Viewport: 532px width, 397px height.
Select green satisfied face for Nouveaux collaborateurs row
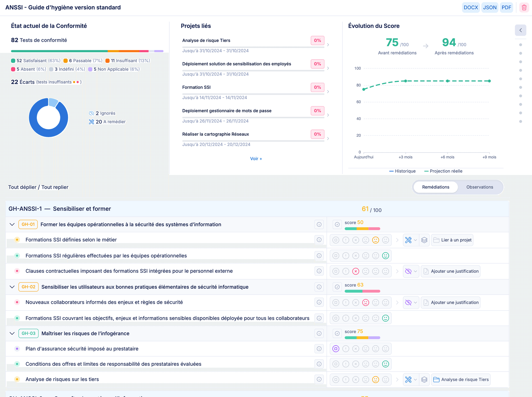(x=385, y=303)
